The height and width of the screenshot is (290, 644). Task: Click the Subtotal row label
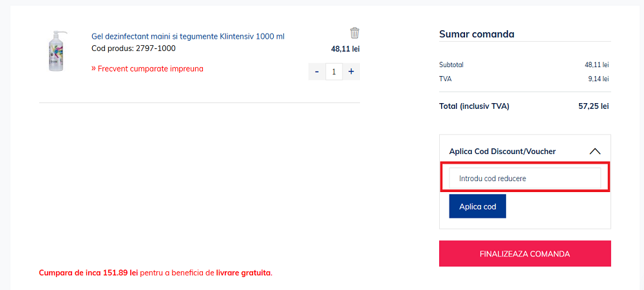click(451, 64)
